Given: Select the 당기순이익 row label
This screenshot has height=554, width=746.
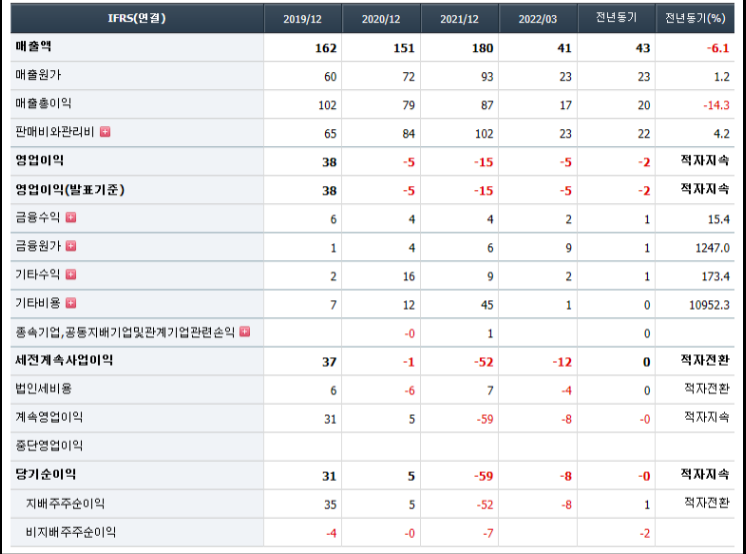Looking at the screenshot, I should tap(46, 475).
